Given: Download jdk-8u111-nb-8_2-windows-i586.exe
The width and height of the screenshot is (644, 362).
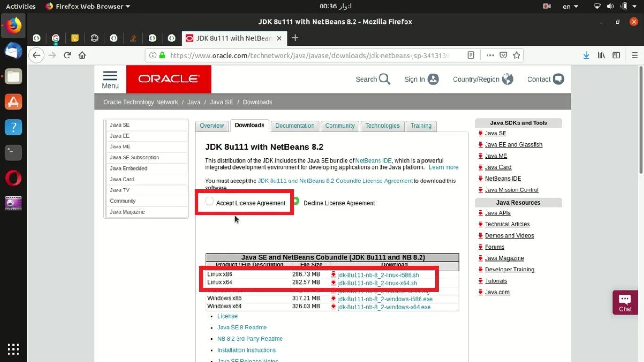Looking at the screenshot, I should (x=385, y=299).
